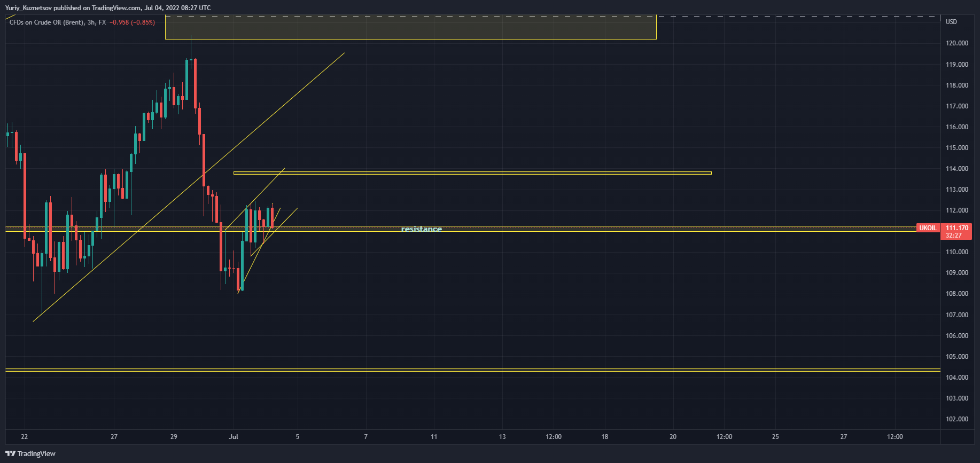Screen dimensions: 980x463
Task: Click the 32:27 countdown timer label
Action: [x=954, y=236]
